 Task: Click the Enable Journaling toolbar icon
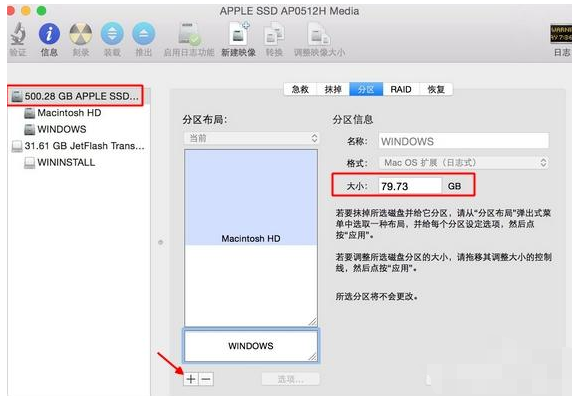[189, 34]
